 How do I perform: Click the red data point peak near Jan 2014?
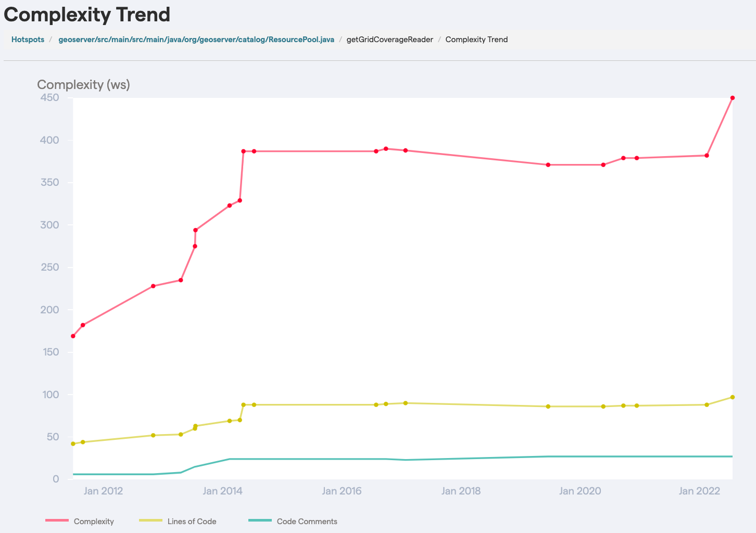pyautogui.click(x=244, y=151)
